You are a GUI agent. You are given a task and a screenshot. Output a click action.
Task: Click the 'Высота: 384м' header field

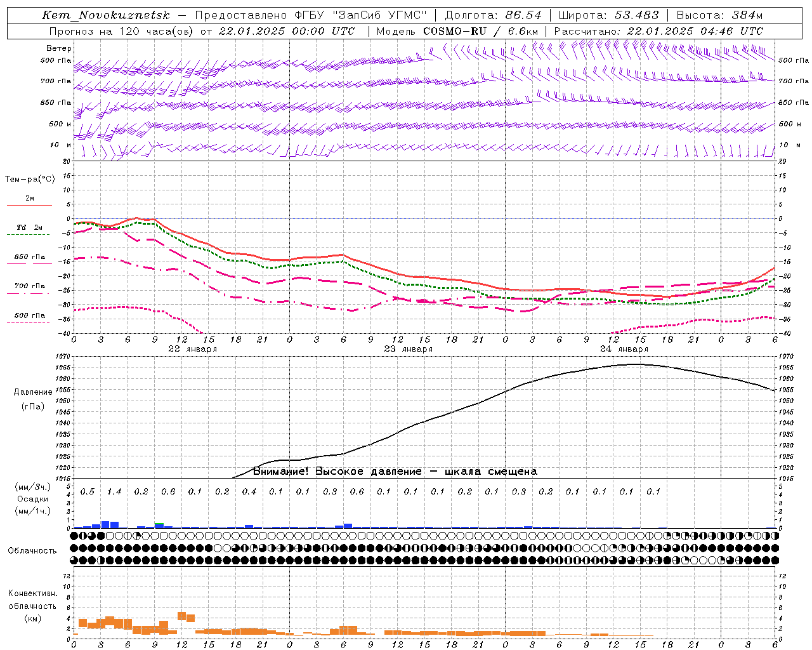(719, 15)
